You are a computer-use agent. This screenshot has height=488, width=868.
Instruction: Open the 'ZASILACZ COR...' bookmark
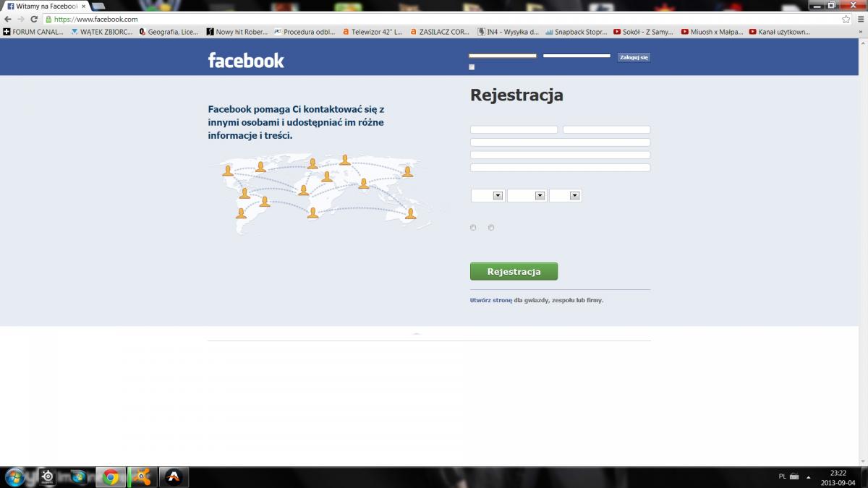click(x=440, y=32)
